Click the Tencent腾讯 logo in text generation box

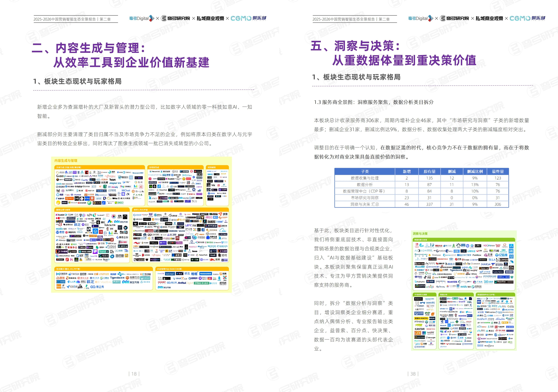tap(138, 173)
